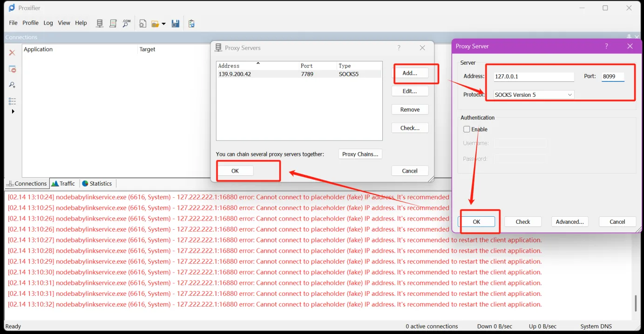Click "0 active connections" in status bar
The width and height of the screenshot is (644, 334).
click(x=432, y=327)
